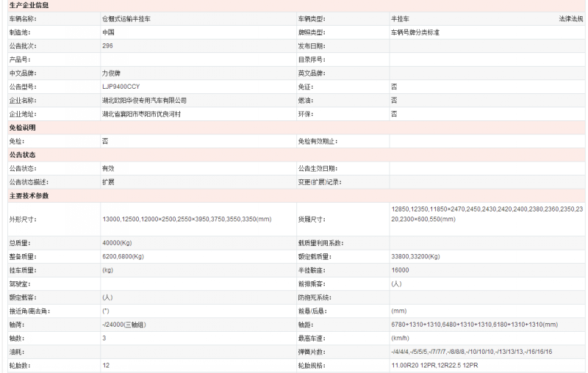
Task: Click the 公告状态 section header
Action: pos(22,155)
